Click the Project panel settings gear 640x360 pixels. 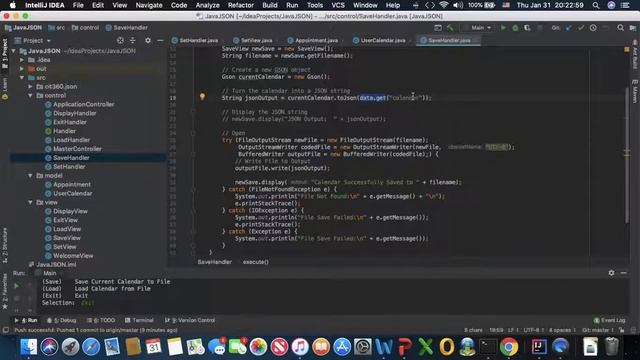148,40
